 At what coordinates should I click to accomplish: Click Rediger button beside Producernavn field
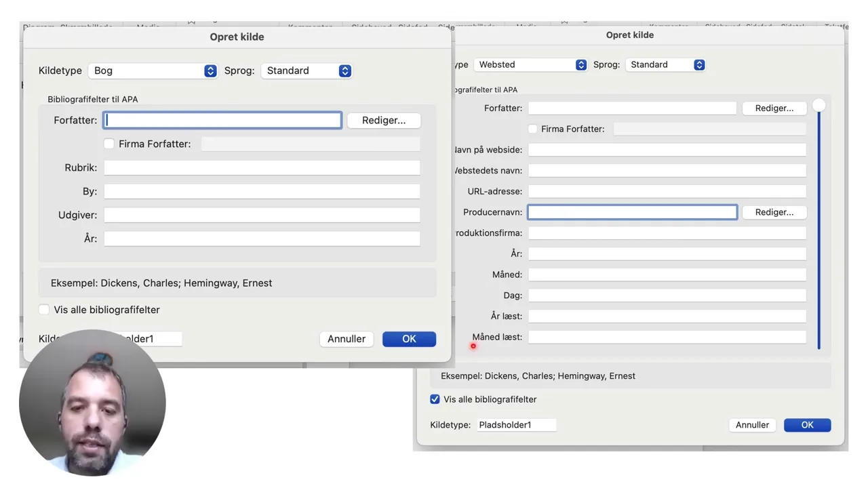click(x=774, y=212)
